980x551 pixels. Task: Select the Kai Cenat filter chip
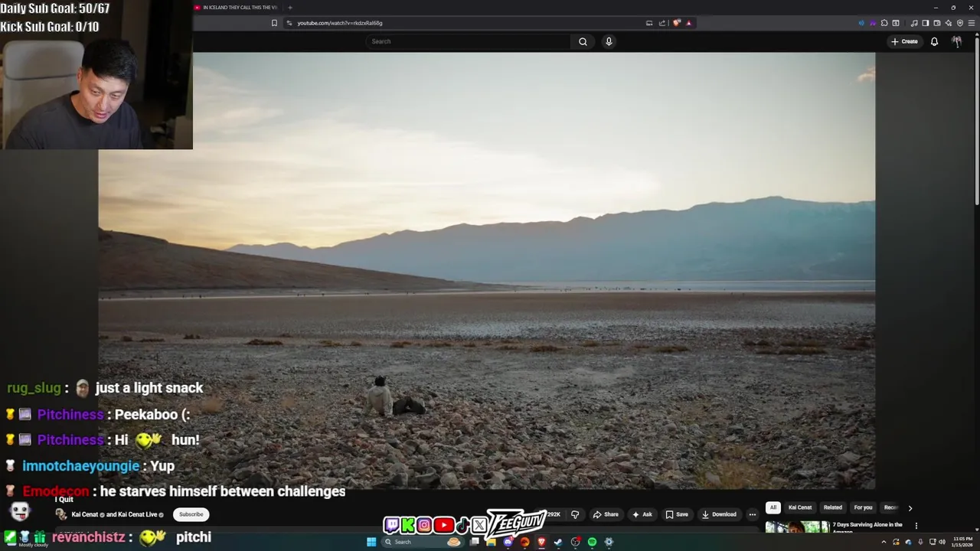point(800,507)
